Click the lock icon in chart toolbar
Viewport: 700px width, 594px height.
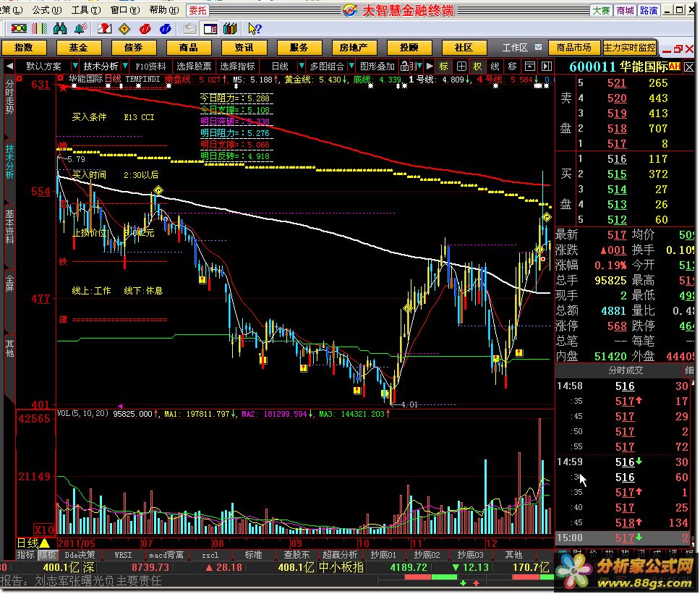[404, 67]
